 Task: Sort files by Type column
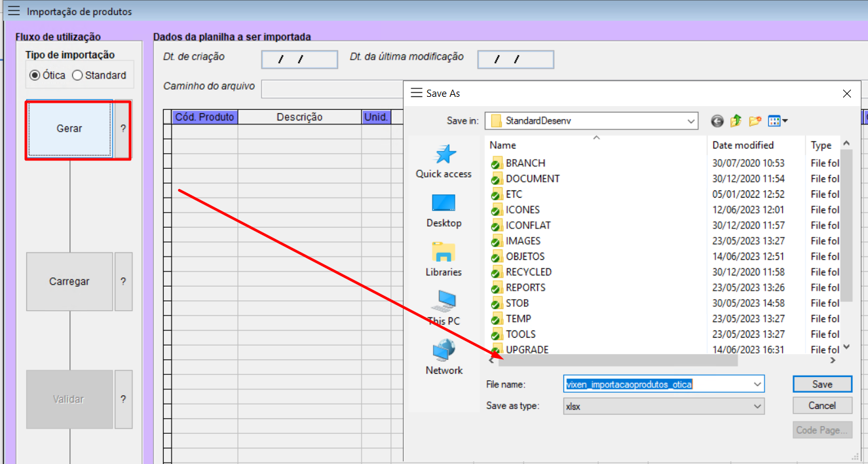(x=821, y=145)
